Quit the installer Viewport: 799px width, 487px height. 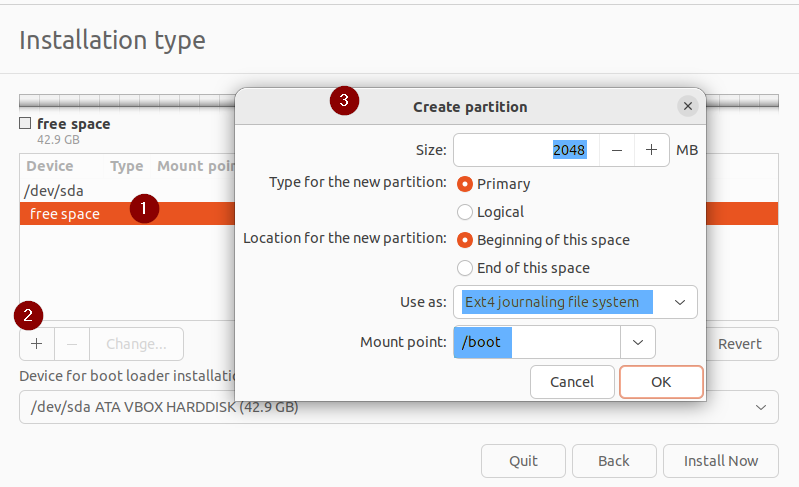[523, 461]
